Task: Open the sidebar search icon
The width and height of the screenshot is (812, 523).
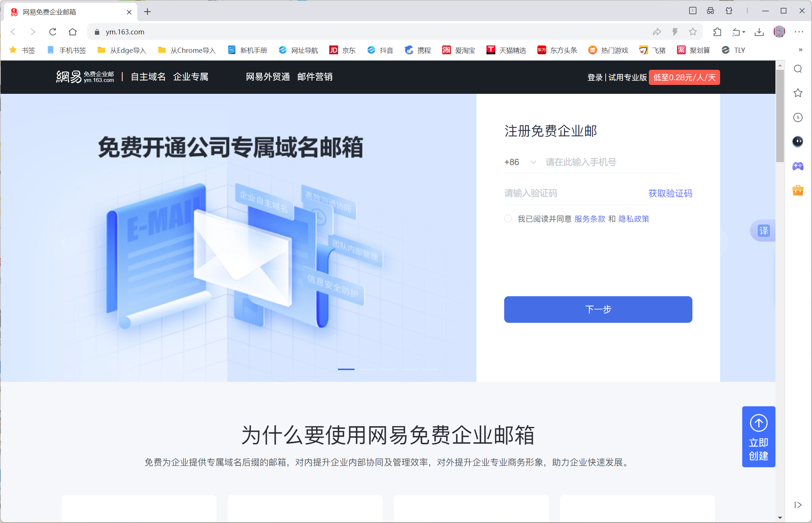Action: click(798, 69)
